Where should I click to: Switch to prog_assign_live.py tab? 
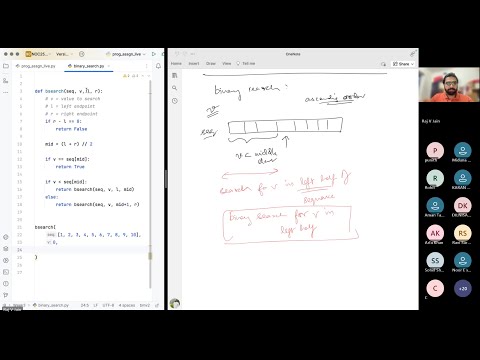[35, 66]
